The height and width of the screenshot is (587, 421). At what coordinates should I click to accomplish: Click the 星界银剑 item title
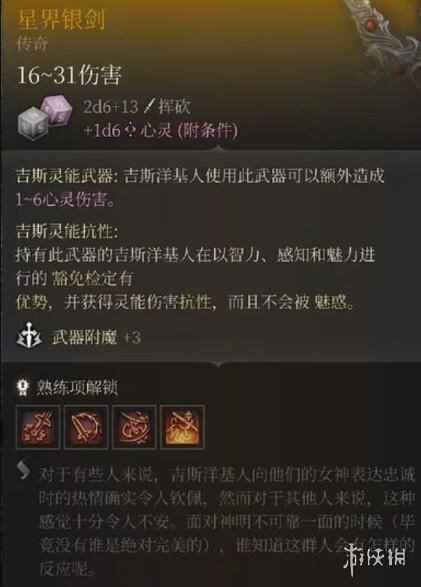point(61,20)
